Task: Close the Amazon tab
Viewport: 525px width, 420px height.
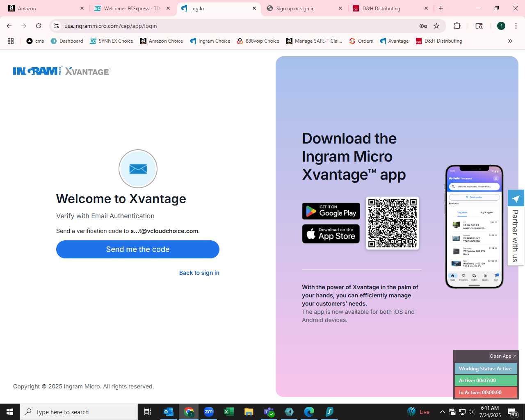Action: (x=82, y=8)
